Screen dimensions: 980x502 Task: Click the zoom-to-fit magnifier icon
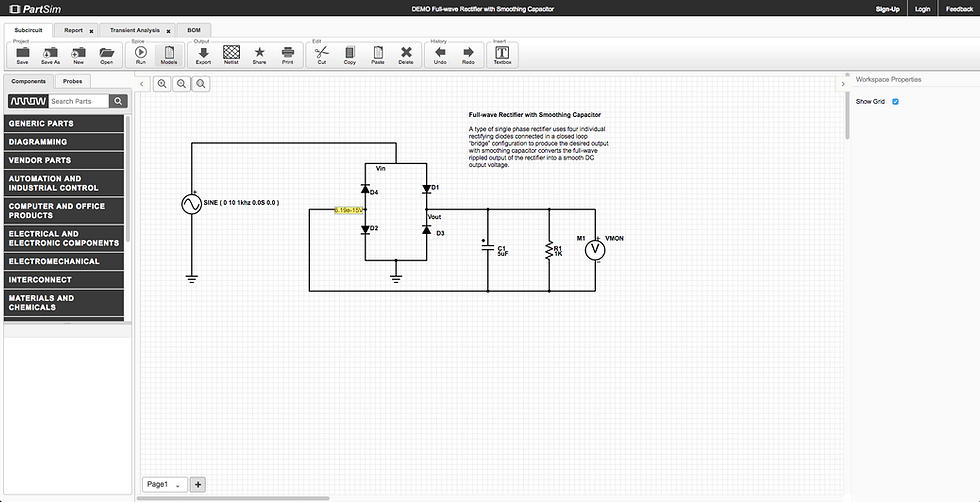tap(201, 84)
